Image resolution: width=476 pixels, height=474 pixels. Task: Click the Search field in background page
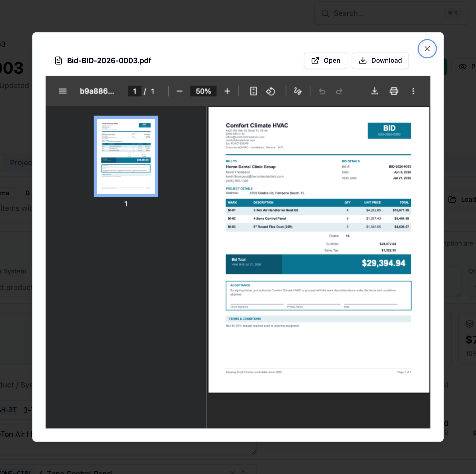point(391,13)
